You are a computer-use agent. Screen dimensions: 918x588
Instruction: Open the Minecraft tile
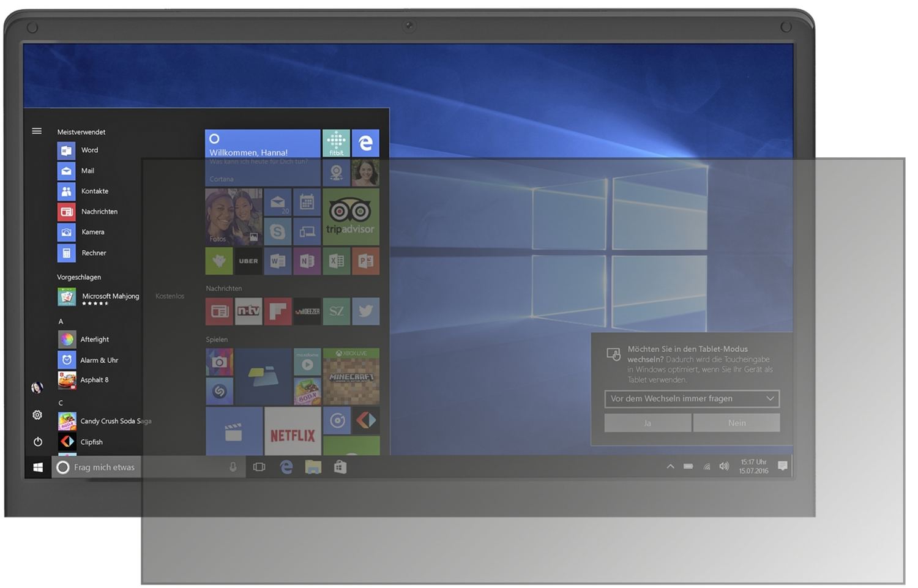[351, 376]
